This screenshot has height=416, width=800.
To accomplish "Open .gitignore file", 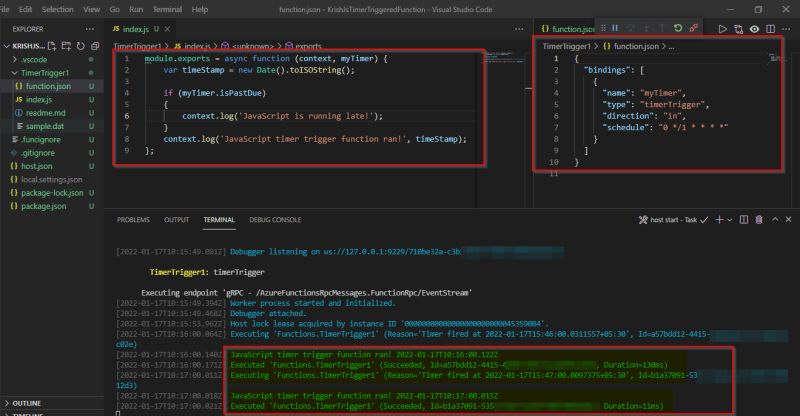I will coord(37,153).
